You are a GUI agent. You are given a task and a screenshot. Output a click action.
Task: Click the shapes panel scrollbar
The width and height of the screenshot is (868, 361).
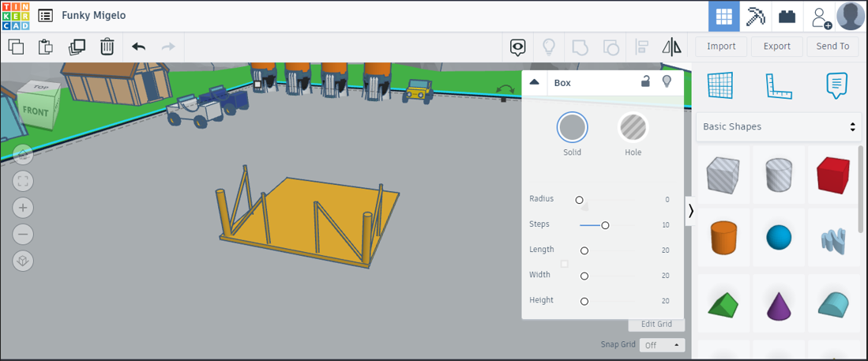pos(860,189)
